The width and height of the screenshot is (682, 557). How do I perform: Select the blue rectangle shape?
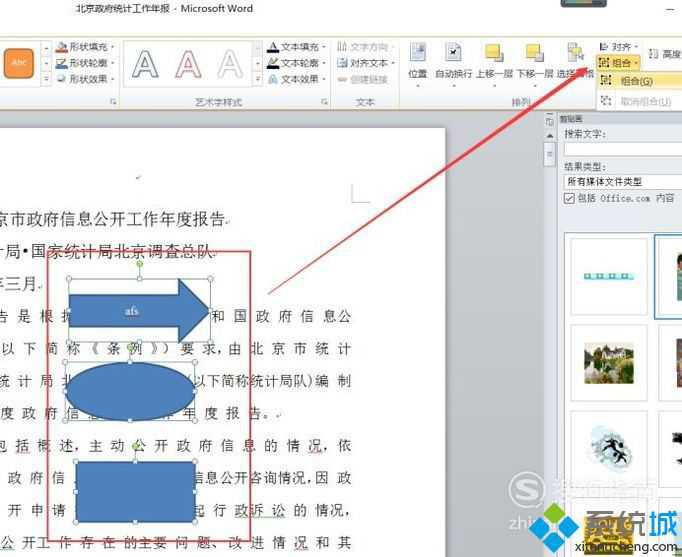click(x=135, y=492)
